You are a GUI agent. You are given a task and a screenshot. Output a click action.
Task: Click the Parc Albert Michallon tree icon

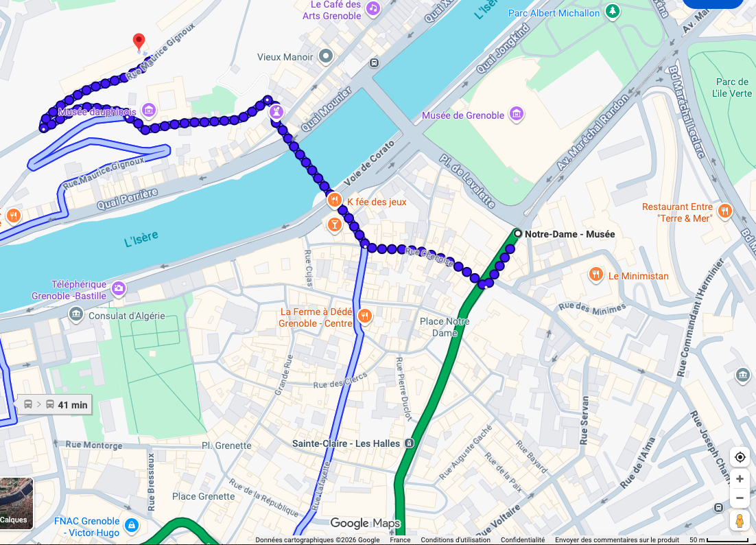point(613,12)
